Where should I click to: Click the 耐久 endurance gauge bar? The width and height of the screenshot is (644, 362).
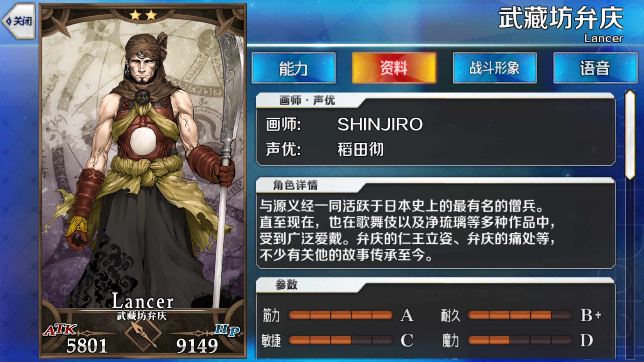point(519,315)
